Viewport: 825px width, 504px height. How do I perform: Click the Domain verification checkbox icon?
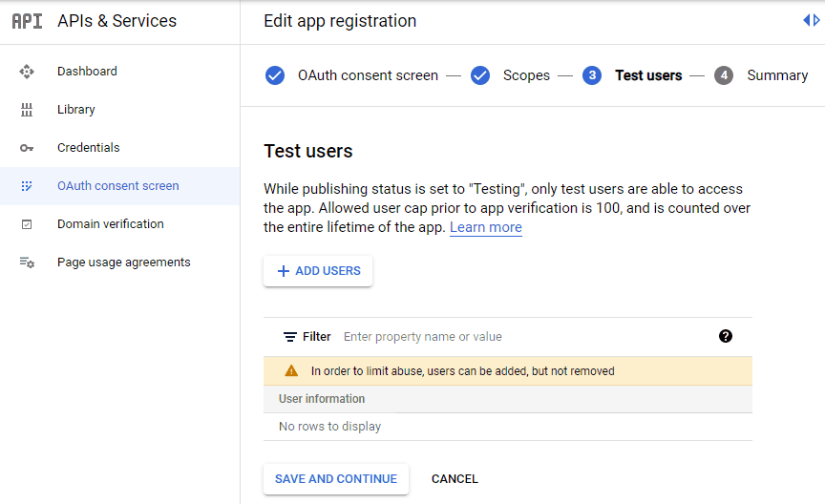point(27,224)
